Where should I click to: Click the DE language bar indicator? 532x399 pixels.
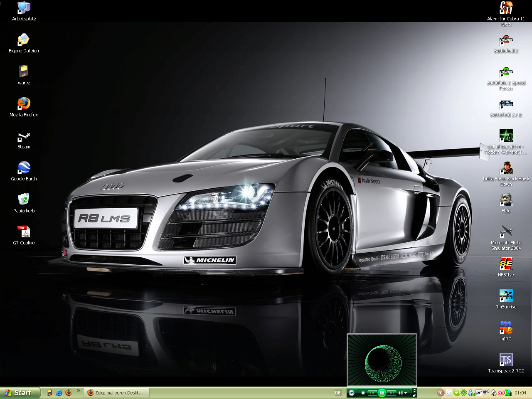pos(338,393)
